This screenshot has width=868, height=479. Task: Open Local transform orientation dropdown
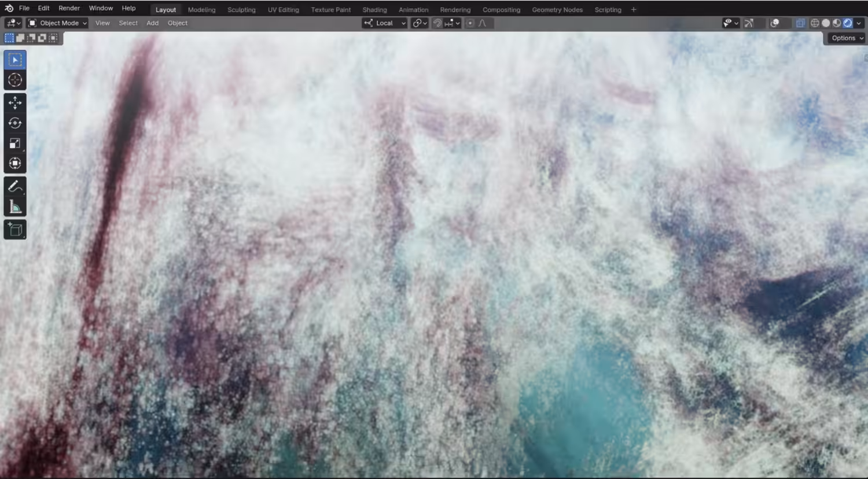pos(385,23)
